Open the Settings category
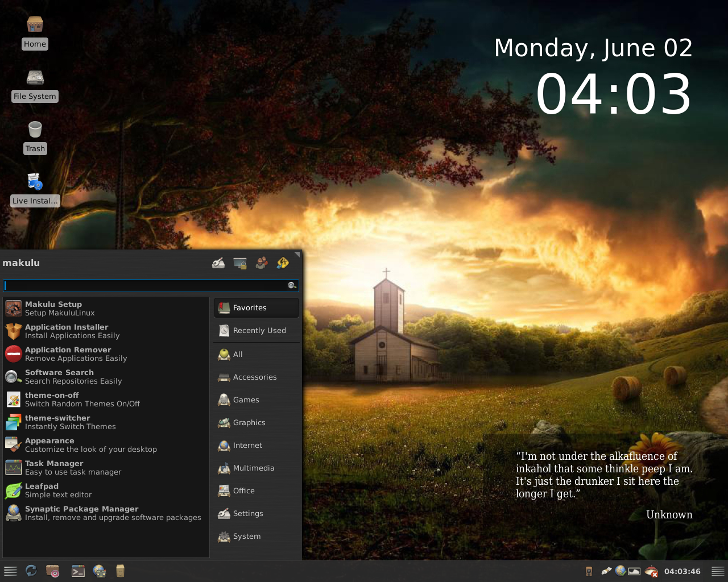This screenshot has width=728, height=582. [257, 513]
